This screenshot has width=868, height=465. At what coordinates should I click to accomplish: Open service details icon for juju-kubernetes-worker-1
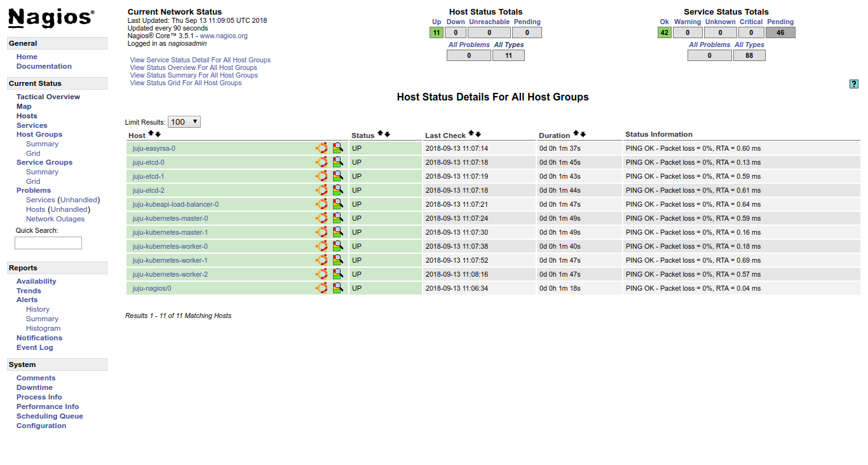338,260
